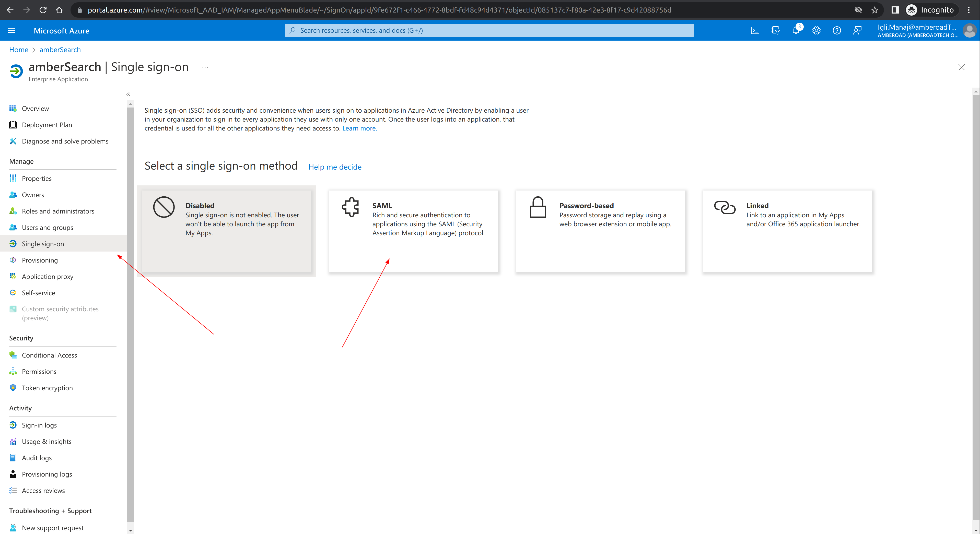Collapse the left navigation pane
The image size is (980, 534).
(x=128, y=94)
